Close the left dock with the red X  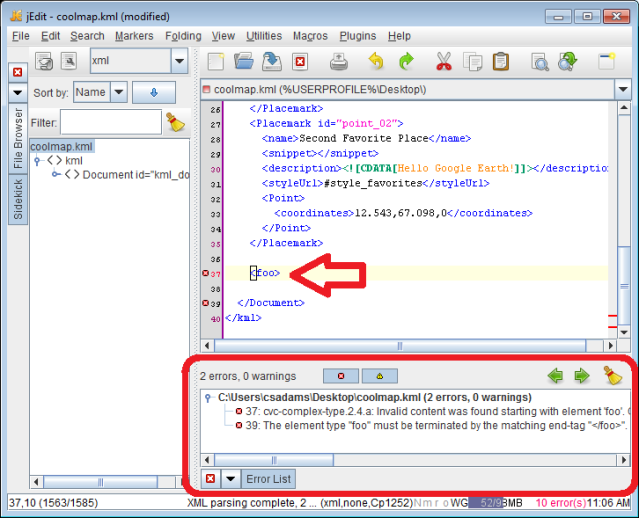18,72
